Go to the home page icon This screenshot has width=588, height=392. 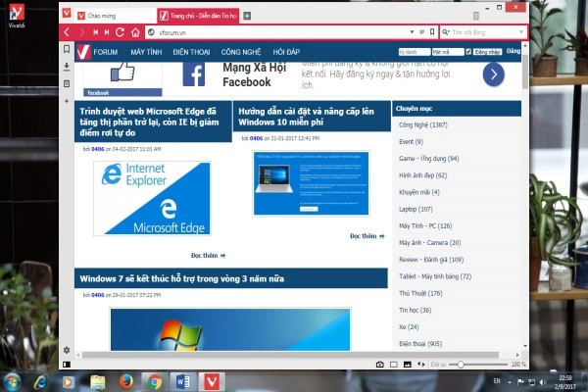click(x=135, y=32)
